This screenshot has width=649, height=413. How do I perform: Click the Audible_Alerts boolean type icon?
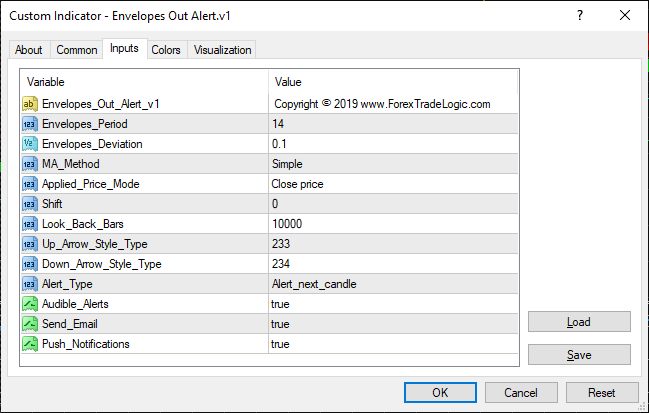tap(30, 303)
